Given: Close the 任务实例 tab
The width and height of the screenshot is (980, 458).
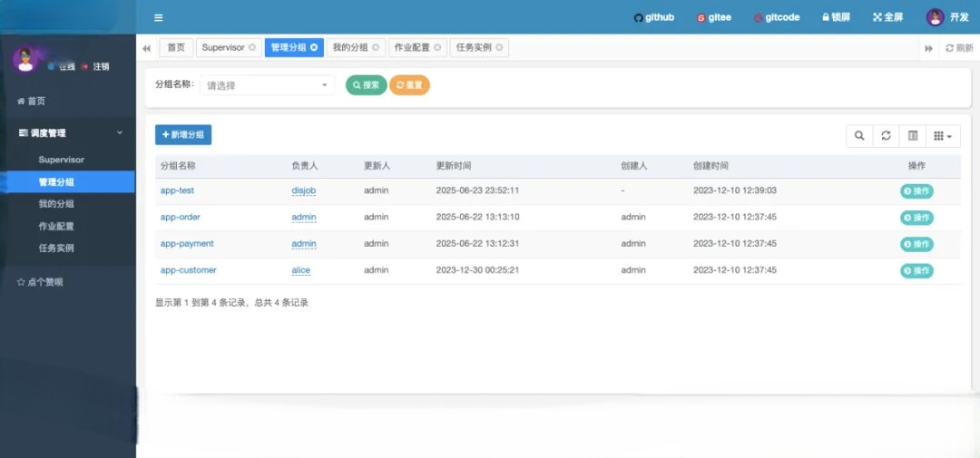Looking at the screenshot, I should pyautogui.click(x=499, y=47).
